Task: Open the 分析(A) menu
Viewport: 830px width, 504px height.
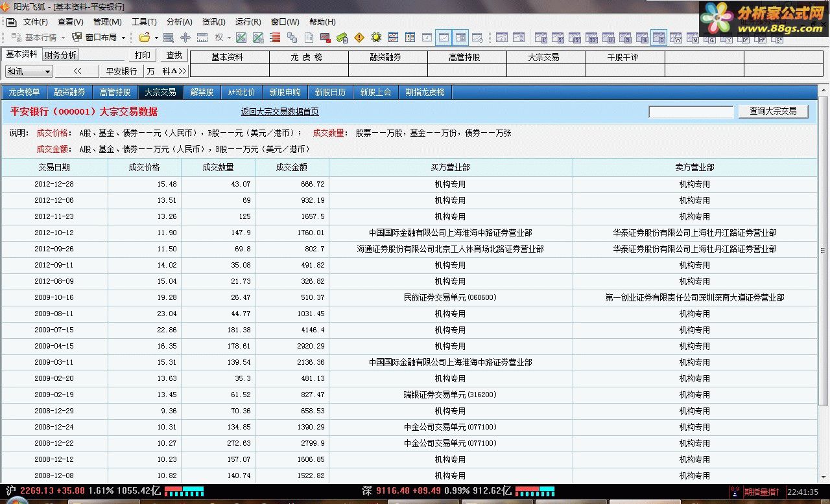Action: [179, 22]
